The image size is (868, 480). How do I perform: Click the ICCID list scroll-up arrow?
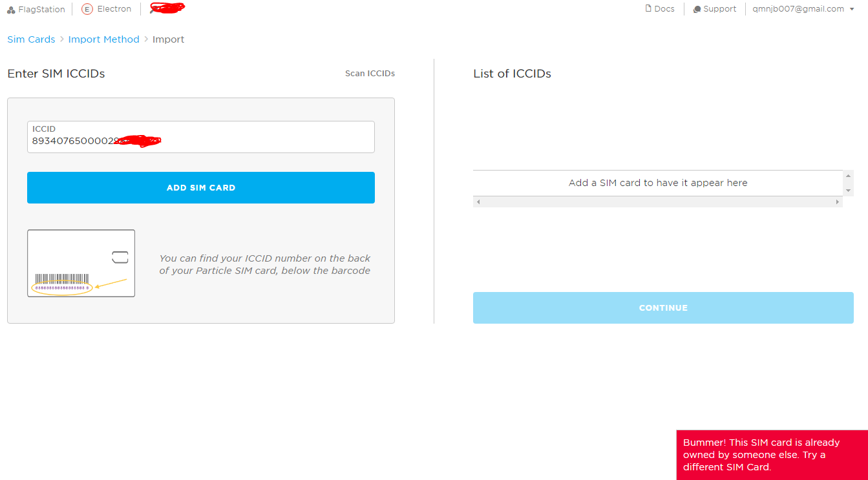(848, 175)
